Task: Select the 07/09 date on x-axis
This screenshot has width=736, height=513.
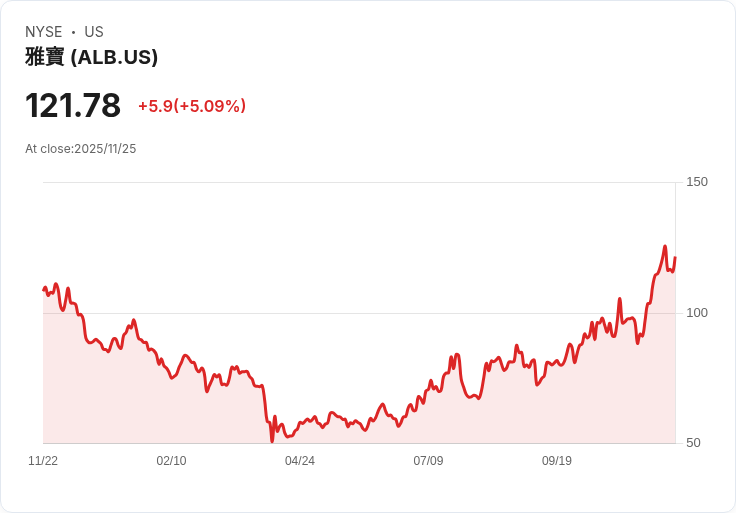Action: pyautogui.click(x=428, y=461)
